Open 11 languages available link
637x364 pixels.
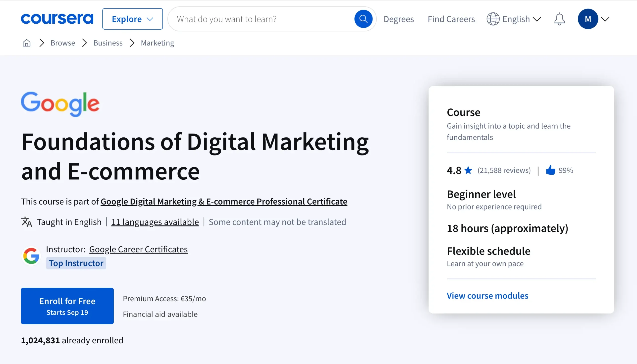(x=155, y=222)
